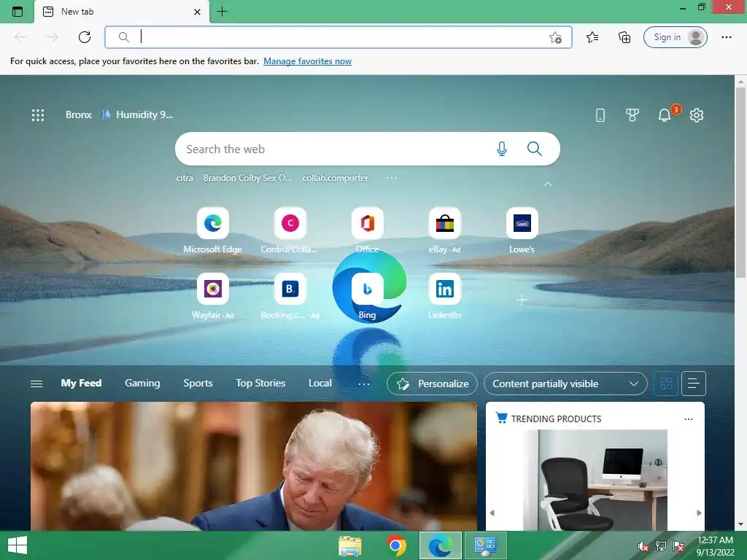This screenshot has width=747, height=560.
Task: Open trending product office chair image
Action: 595,480
